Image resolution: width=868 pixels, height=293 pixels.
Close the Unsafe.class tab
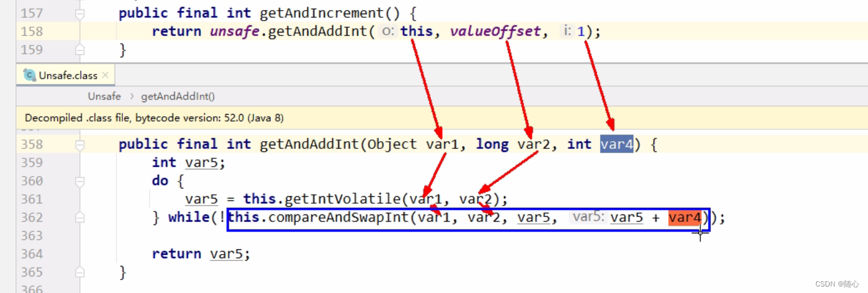pyautogui.click(x=105, y=75)
